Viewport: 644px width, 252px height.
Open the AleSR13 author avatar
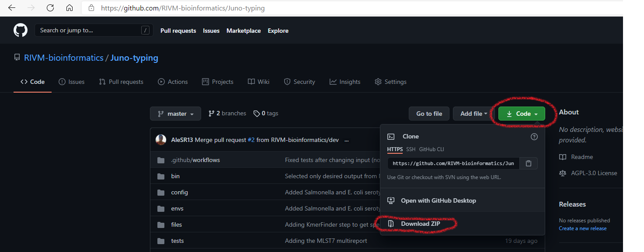(x=161, y=140)
